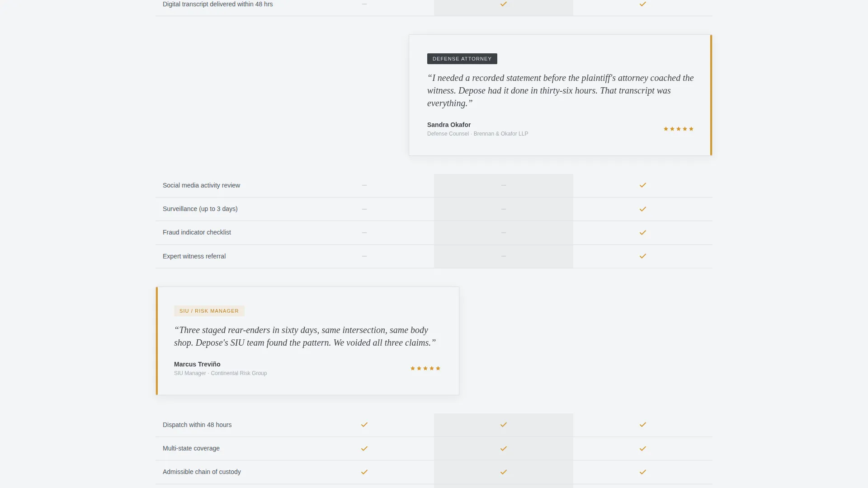Click the highlighted-column dash in Expert witness referral
Viewport: 868px width, 488px height.
[503, 256]
